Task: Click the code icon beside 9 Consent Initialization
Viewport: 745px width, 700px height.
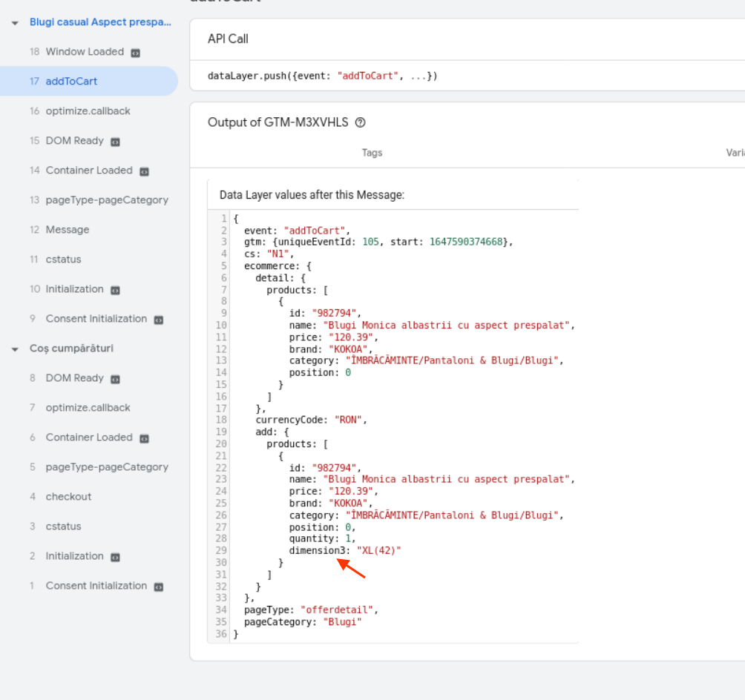Action: click(158, 320)
